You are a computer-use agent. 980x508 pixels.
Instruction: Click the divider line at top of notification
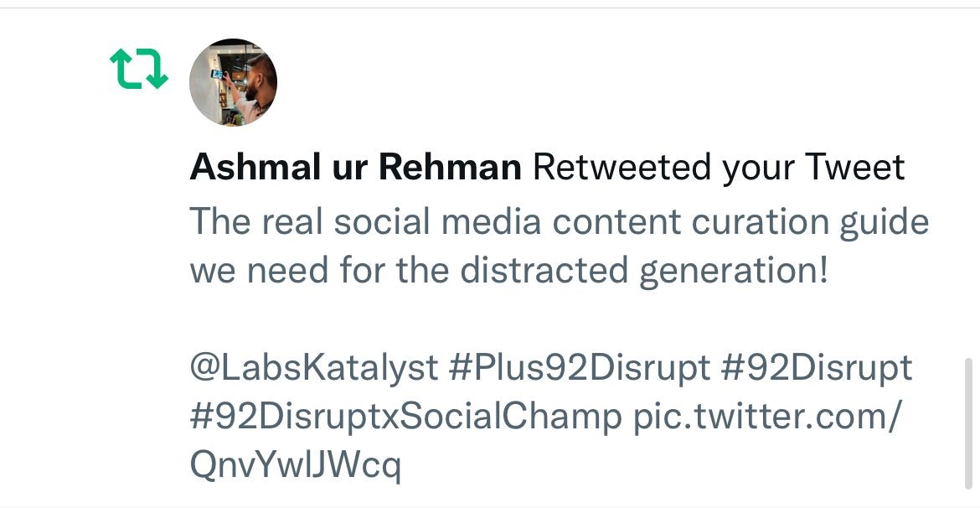point(490,8)
